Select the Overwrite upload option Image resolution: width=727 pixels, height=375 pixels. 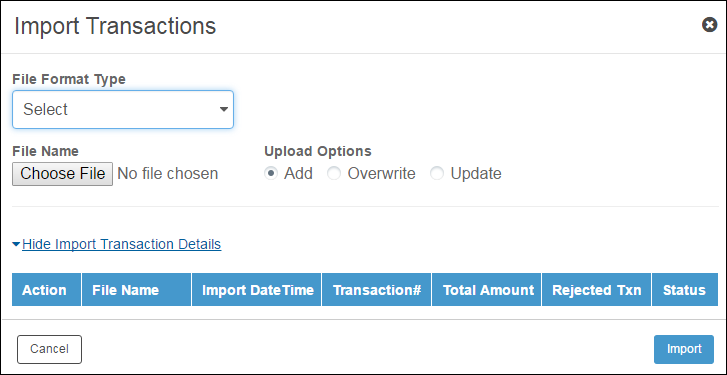(334, 174)
